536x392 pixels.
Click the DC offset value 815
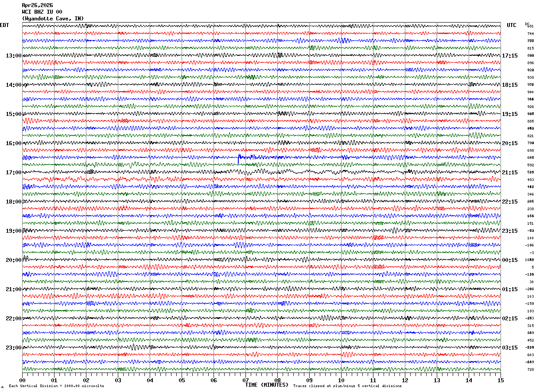[530, 48]
